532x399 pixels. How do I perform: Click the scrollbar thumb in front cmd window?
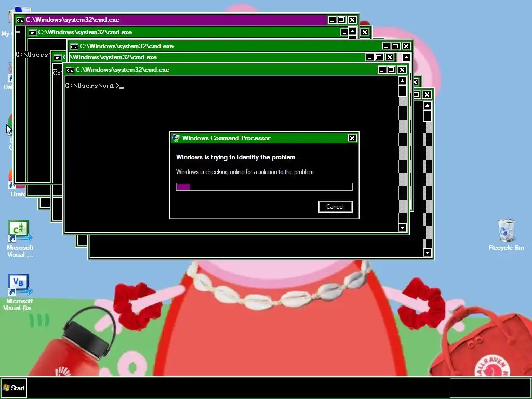(403, 91)
